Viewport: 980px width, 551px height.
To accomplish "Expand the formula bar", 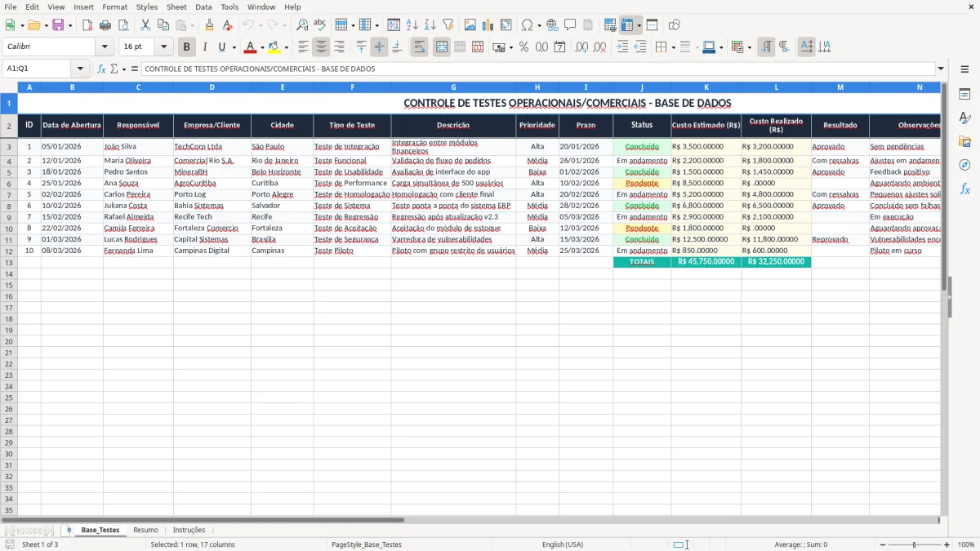I will (941, 69).
